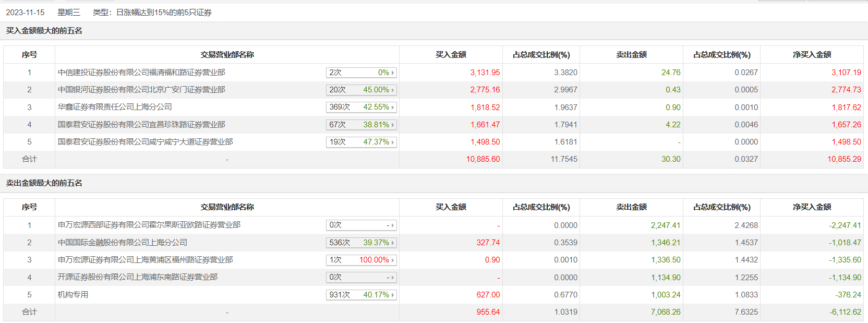
Task: Open 华鑫证券上海分公司 link
Action: pos(115,107)
